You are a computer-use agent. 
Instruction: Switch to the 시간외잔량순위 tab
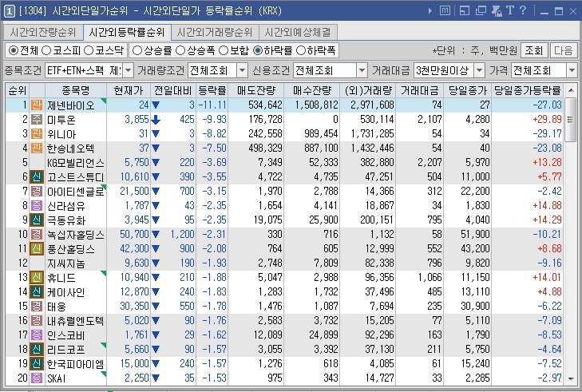[x=43, y=32]
